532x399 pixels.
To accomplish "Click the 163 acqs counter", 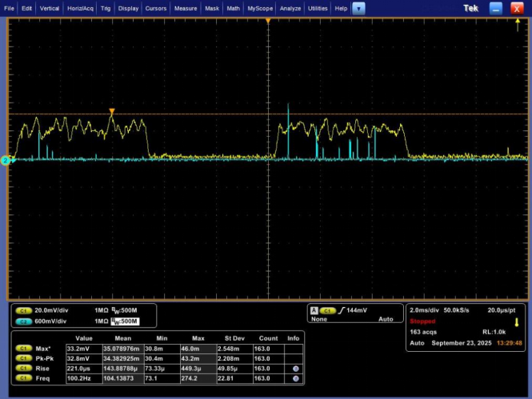I will coord(423,332).
